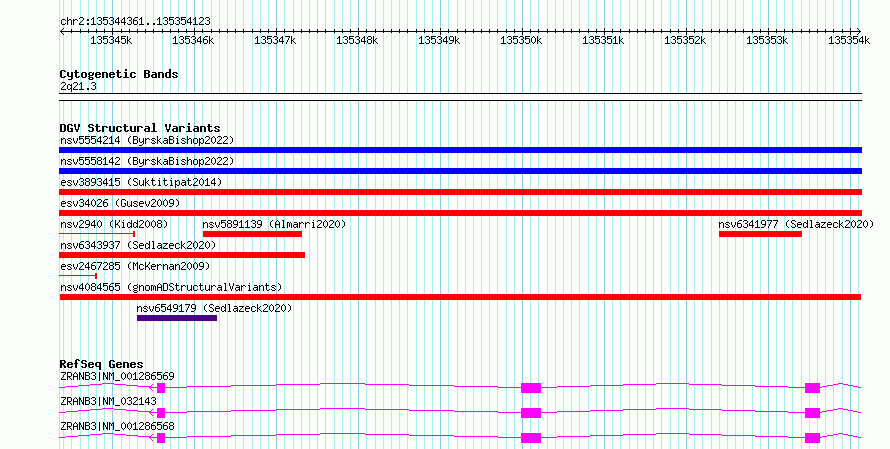890x449 pixels.
Task: Select the blue nsv5554214 variant bar
Action: pos(460,150)
